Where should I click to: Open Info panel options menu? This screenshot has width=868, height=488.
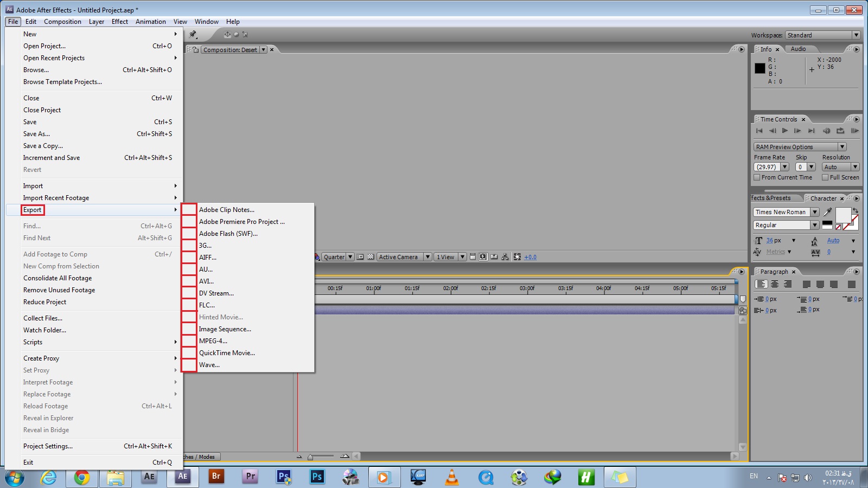[x=857, y=49]
